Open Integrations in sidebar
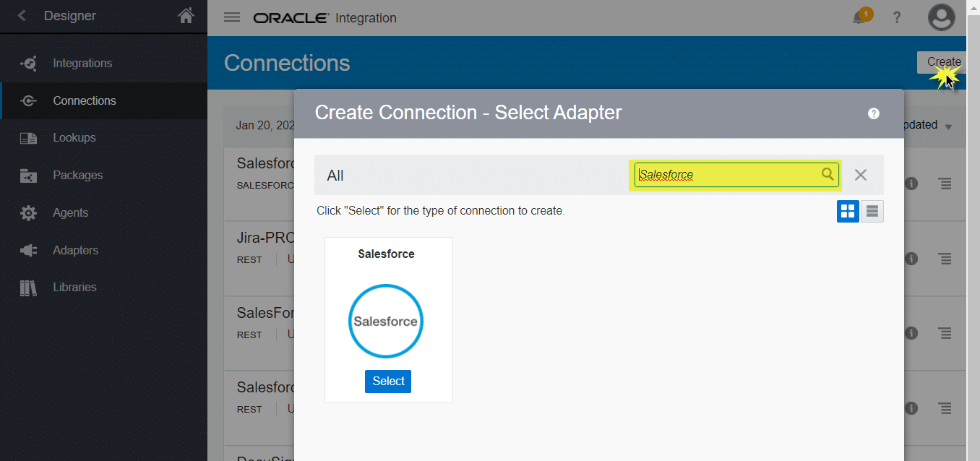The height and width of the screenshot is (461, 980). (x=82, y=64)
